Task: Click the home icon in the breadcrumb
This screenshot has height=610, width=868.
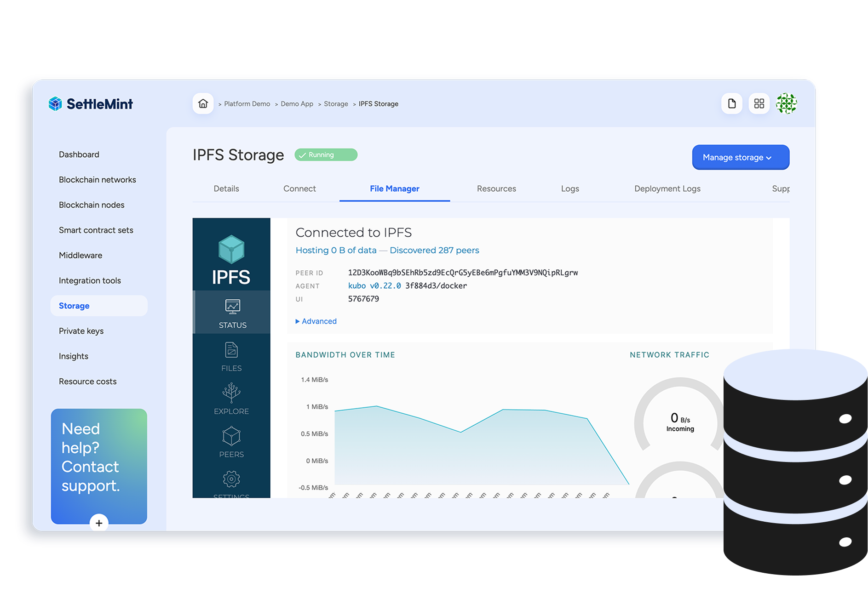Action: point(203,103)
